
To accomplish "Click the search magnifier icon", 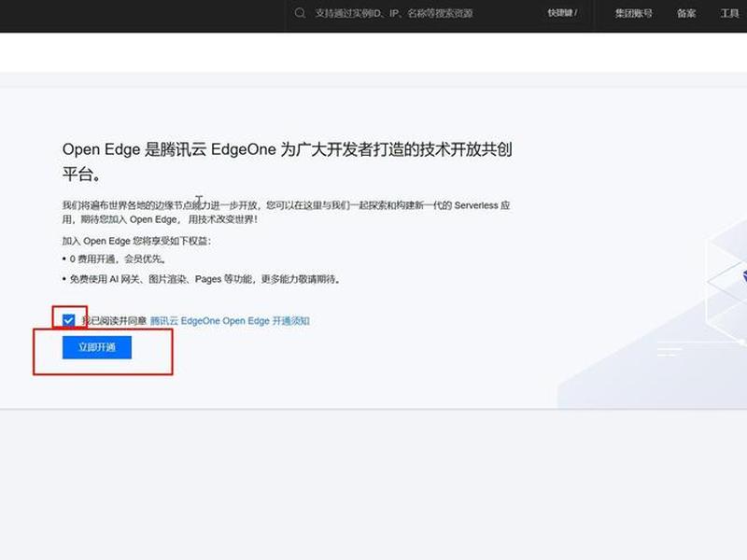I will (300, 13).
